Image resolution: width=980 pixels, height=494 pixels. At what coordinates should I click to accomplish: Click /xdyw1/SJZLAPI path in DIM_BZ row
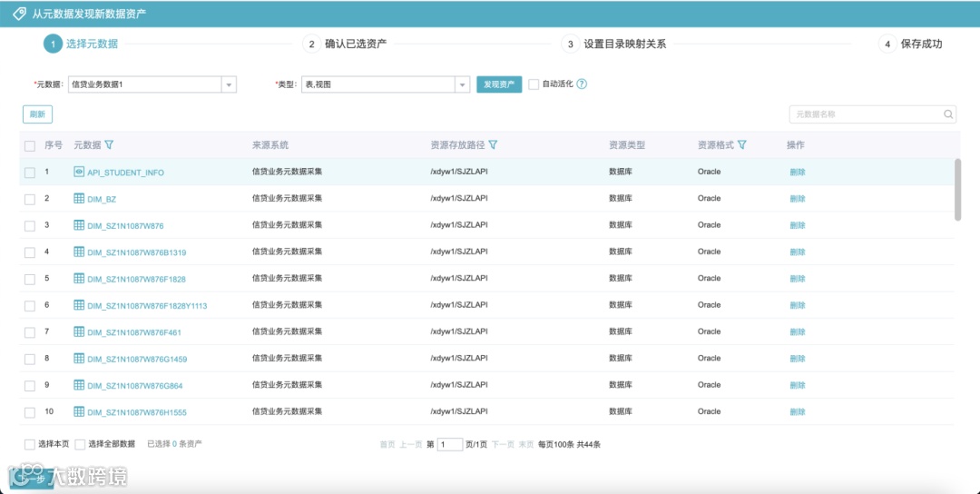tap(459, 198)
